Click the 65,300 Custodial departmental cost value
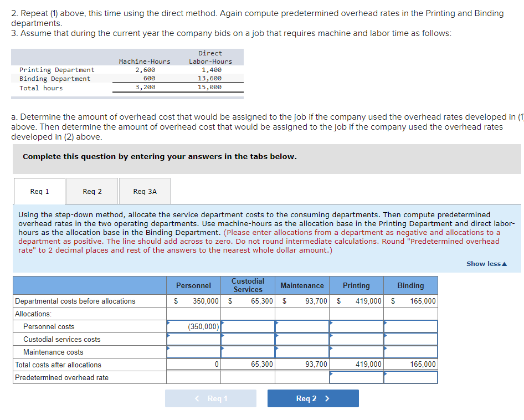 pyautogui.click(x=262, y=301)
